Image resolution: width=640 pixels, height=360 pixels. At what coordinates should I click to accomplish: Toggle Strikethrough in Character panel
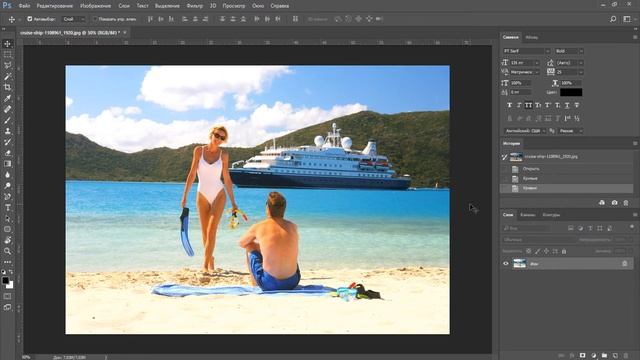point(577,105)
